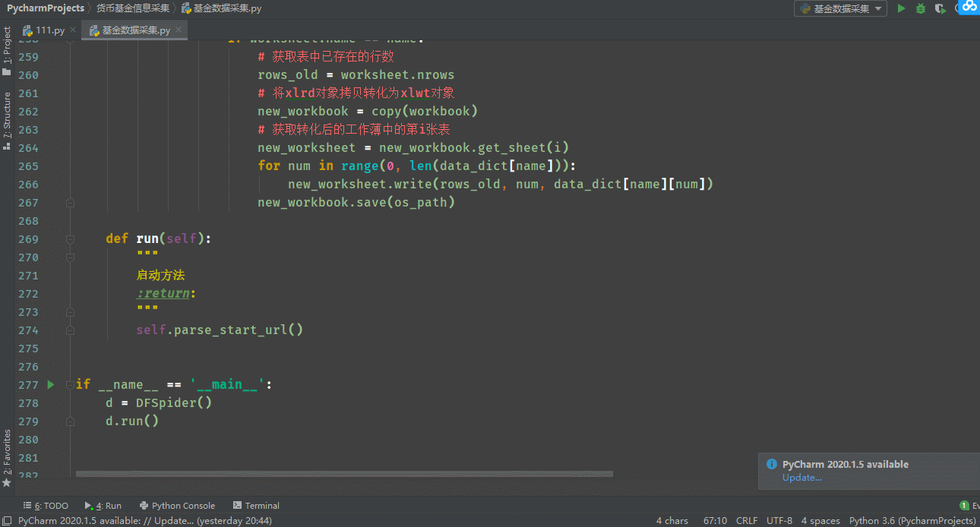Open the Python Console tool window
Image resolution: width=980 pixels, height=527 pixels.
(x=178, y=506)
